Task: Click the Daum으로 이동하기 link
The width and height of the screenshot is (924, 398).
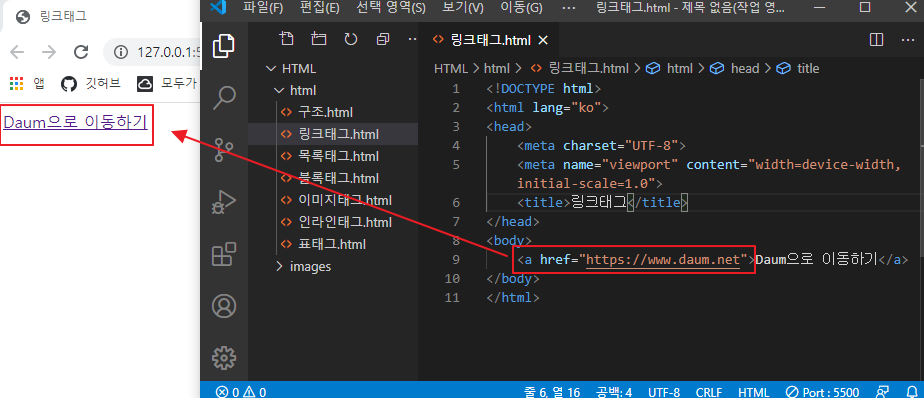Action: tap(75, 123)
